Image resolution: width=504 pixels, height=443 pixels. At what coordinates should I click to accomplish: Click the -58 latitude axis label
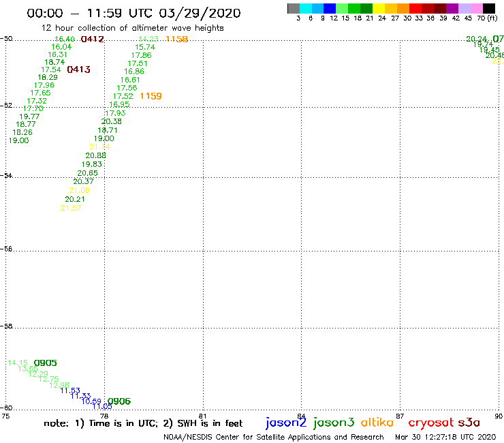6,326
